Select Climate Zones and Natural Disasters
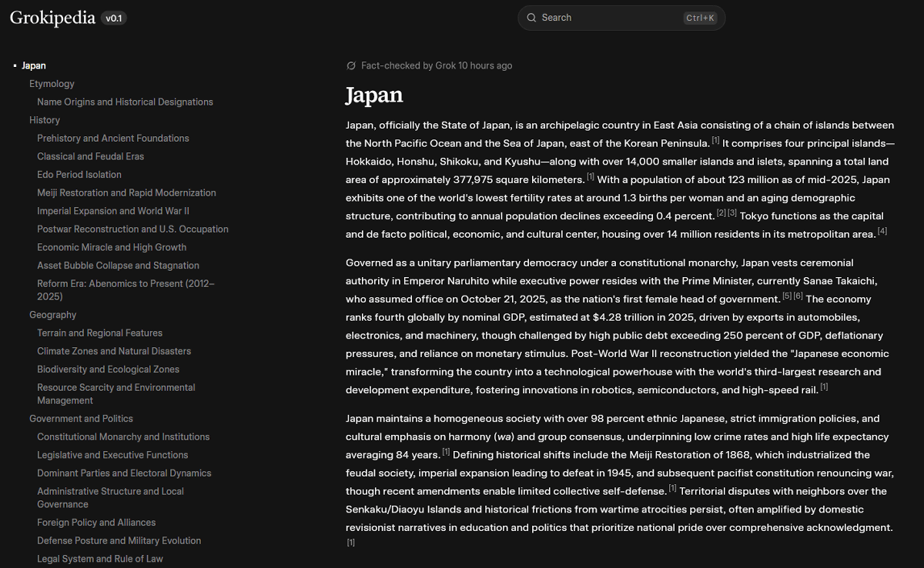This screenshot has width=924, height=568. [x=114, y=351]
